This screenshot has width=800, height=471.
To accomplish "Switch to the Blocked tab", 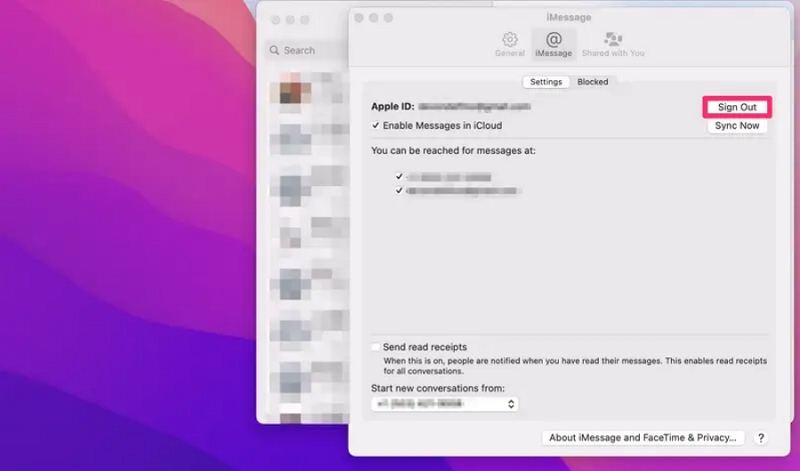I will click(x=592, y=82).
